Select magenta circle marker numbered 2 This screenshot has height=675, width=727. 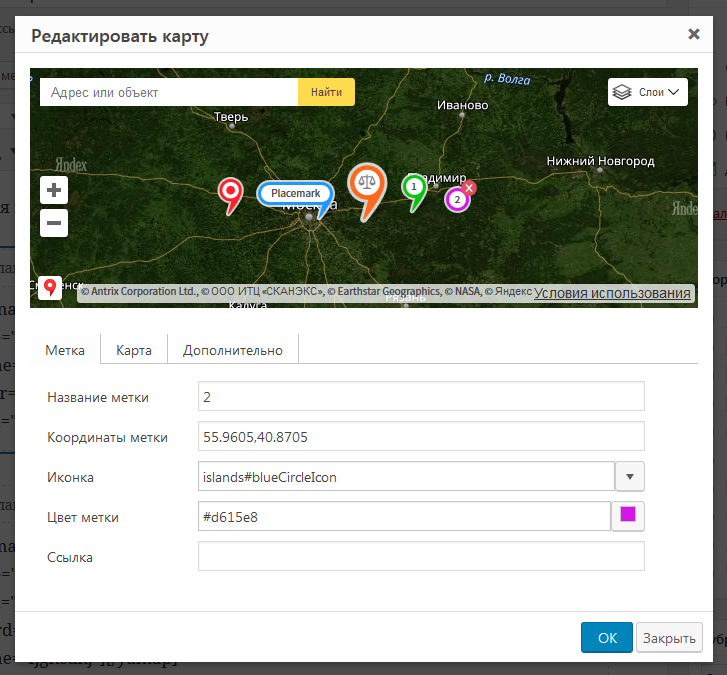point(457,200)
